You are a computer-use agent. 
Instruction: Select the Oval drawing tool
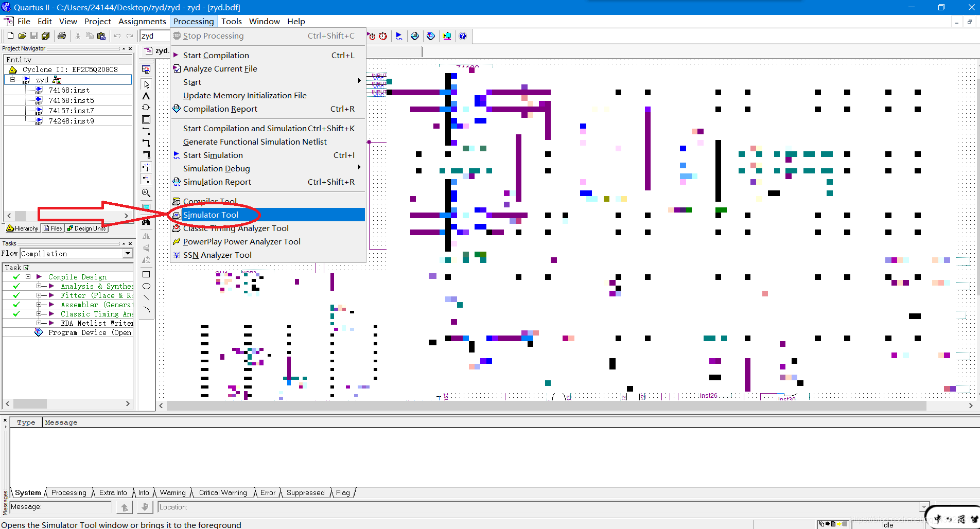tap(147, 286)
